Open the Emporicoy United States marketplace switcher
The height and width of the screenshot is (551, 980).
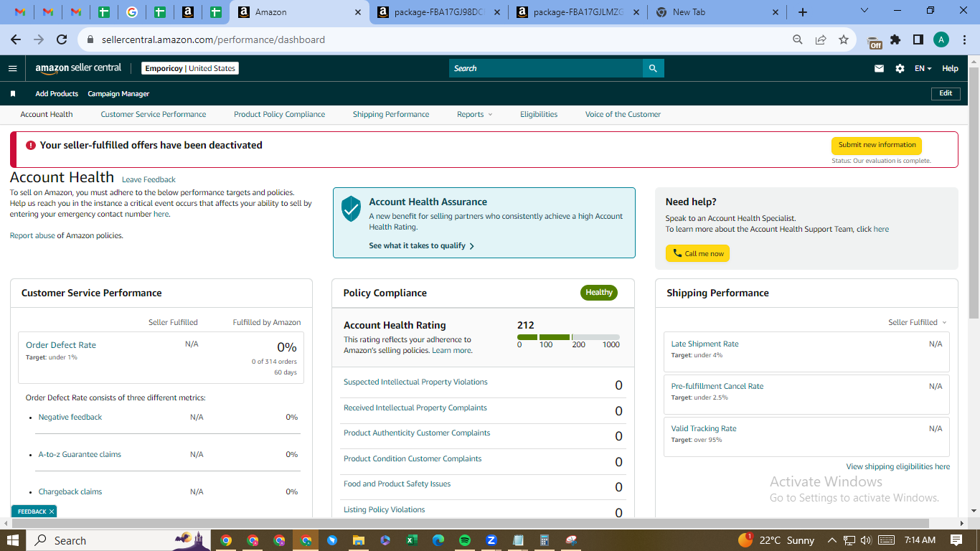(189, 68)
